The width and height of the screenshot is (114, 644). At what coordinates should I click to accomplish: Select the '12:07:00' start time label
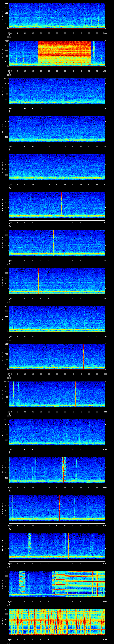pos(9,374)
